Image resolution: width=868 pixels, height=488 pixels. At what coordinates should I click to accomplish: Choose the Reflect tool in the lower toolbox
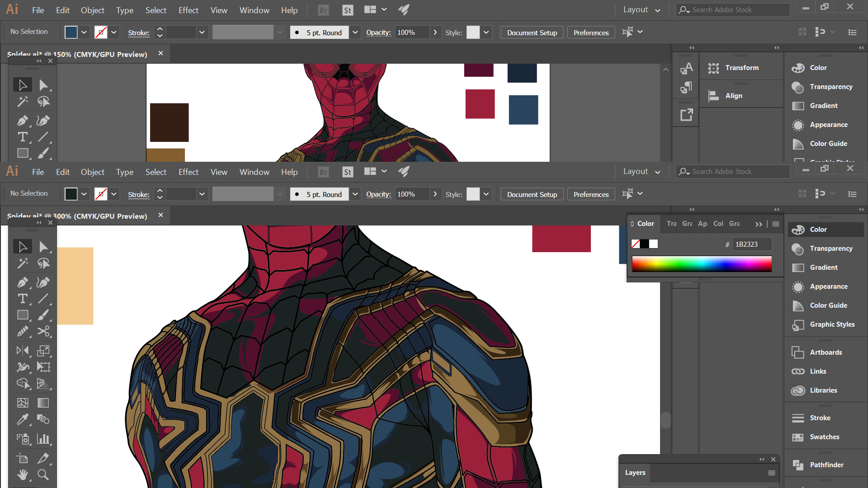23,351
